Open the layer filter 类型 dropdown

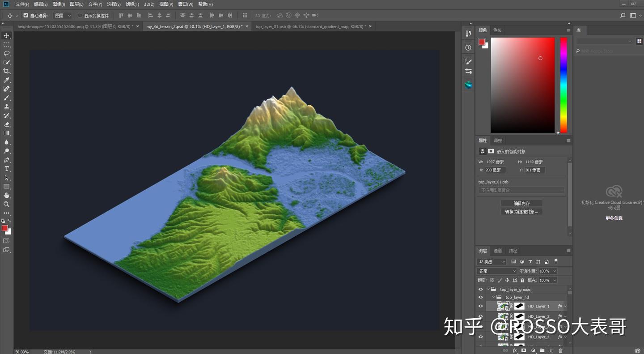click(492, 261)
